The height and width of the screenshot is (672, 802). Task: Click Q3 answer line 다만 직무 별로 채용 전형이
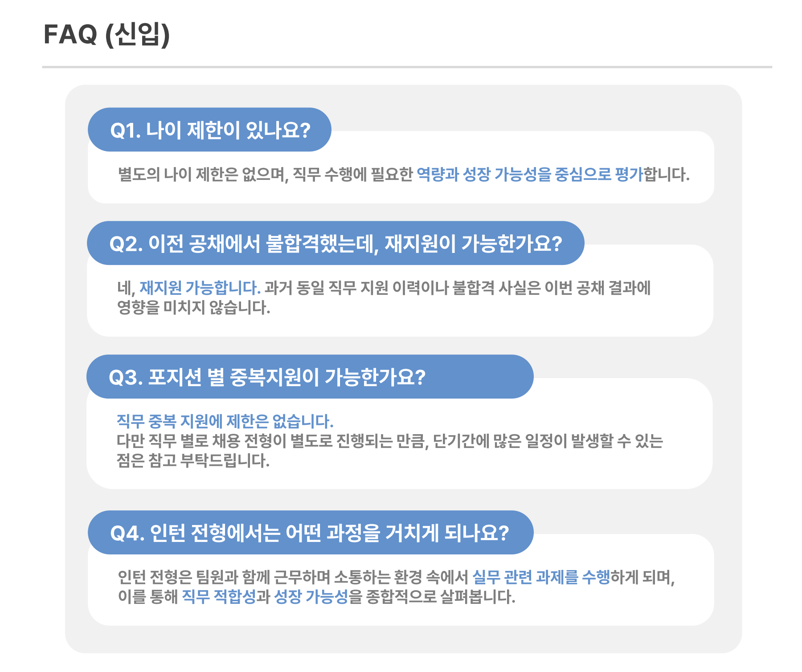tap(390, 441)
